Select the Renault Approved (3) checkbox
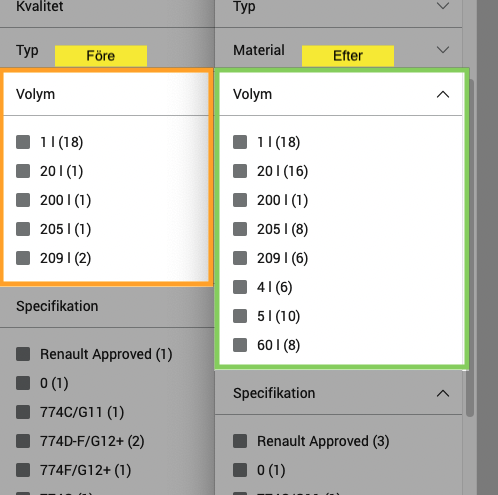 tap(240, 441)
